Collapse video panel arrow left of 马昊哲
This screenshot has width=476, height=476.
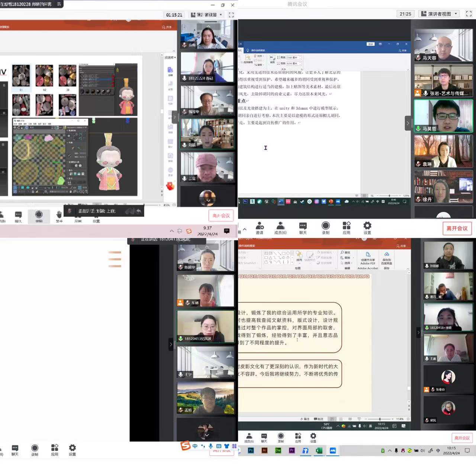408,123
